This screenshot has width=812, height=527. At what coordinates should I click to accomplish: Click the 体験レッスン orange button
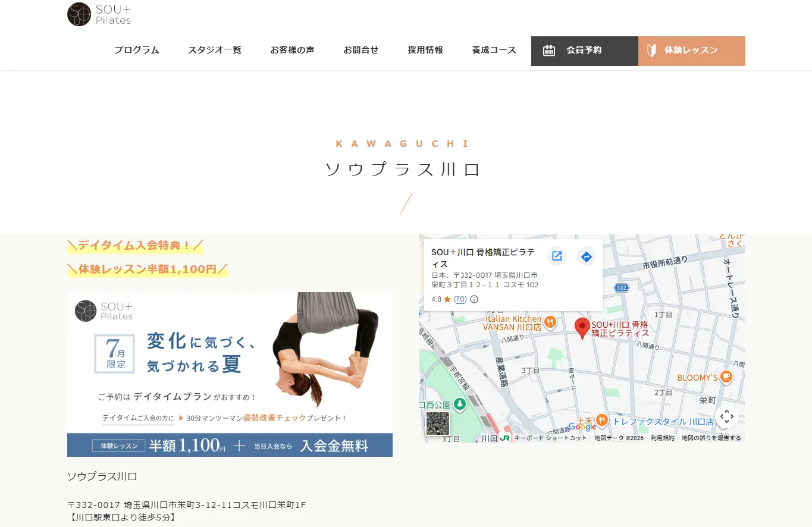pyautogui.click(x=692, y=51)
